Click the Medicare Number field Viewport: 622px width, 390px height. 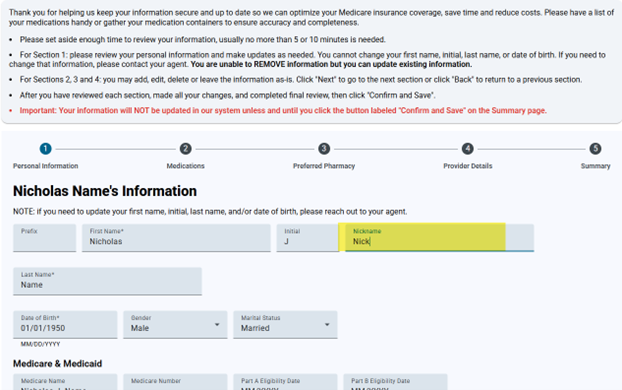click(x=175, y=382)
